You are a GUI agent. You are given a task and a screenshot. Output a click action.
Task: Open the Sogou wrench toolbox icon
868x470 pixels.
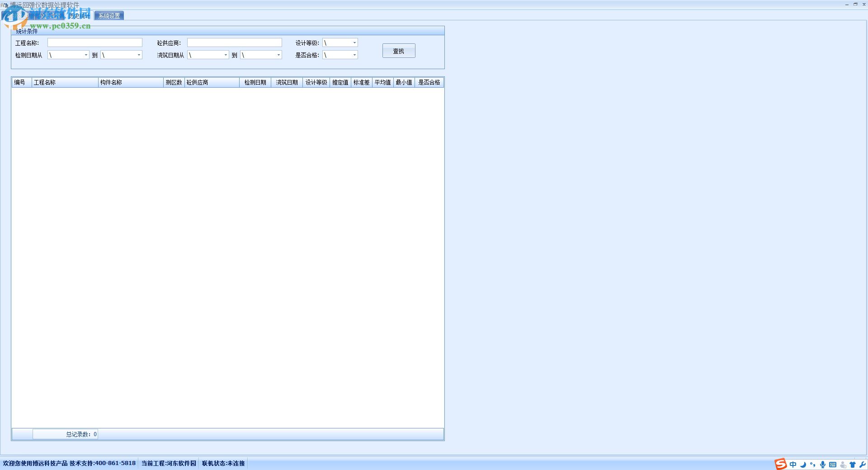point(862,465)
